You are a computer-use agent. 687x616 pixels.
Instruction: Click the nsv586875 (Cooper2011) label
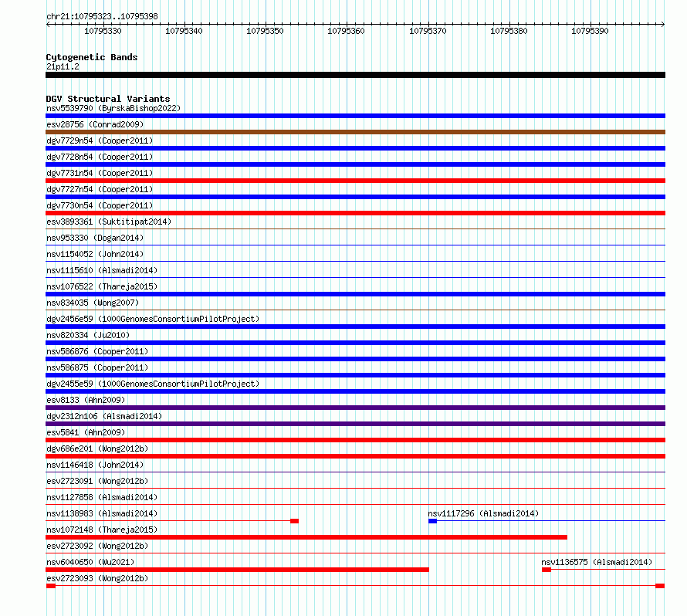[x=97, y=367]
